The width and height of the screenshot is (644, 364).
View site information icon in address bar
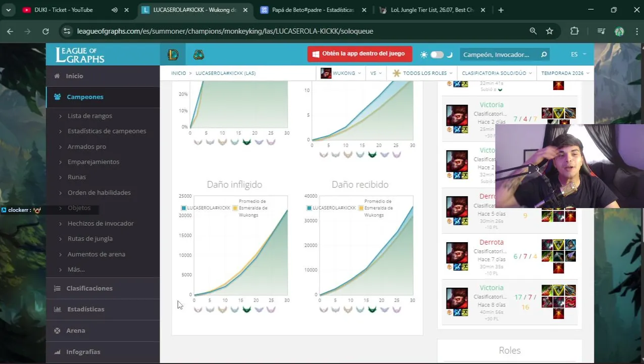(67, 31)
